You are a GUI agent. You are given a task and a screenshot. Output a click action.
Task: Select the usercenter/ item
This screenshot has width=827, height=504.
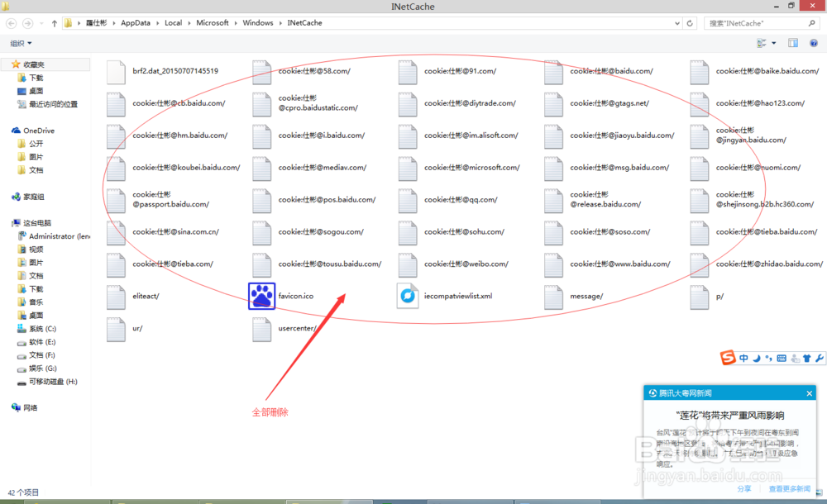(x=284, y=329)
